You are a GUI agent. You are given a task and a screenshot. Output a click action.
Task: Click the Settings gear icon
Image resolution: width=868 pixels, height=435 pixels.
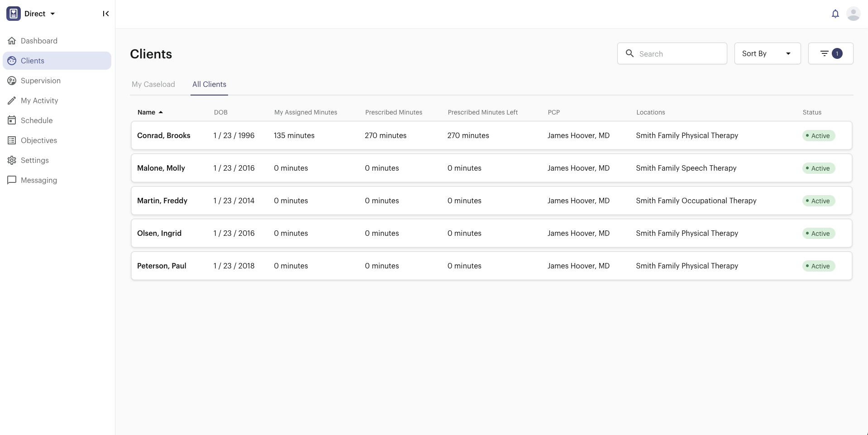(x=12, y=160)
